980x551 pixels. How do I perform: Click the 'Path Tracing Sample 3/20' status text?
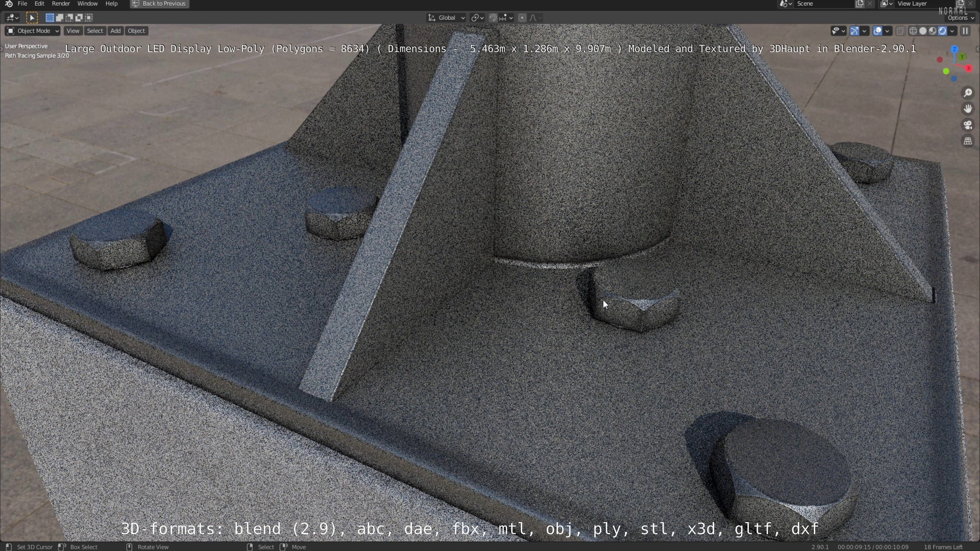pos(37,56)
